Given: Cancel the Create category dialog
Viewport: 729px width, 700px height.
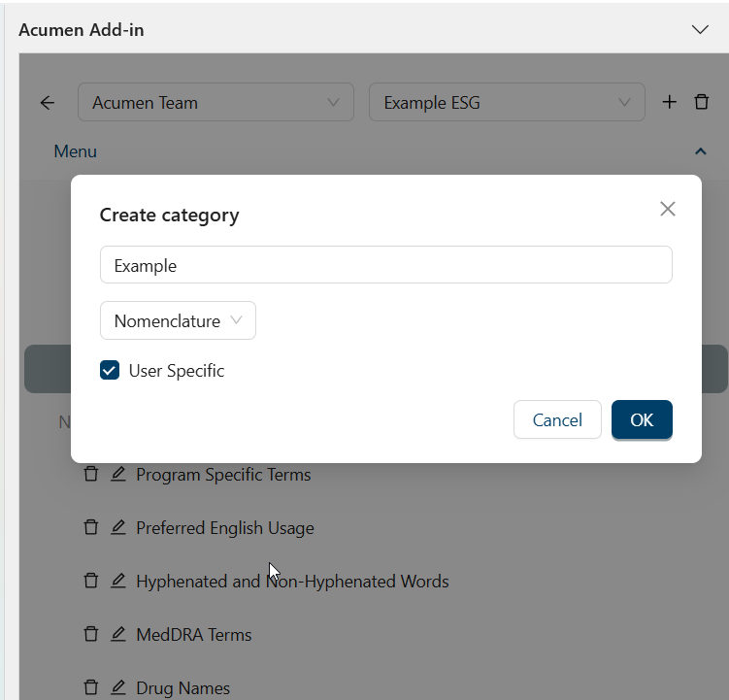Looking at the screenshot, I should [x=557, y=419].
